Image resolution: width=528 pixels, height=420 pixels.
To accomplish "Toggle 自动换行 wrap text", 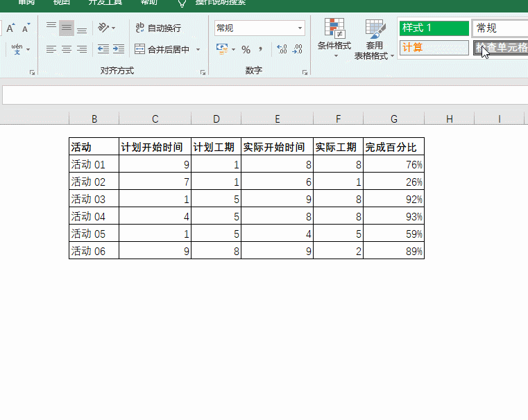I will (x=158, y=28).
